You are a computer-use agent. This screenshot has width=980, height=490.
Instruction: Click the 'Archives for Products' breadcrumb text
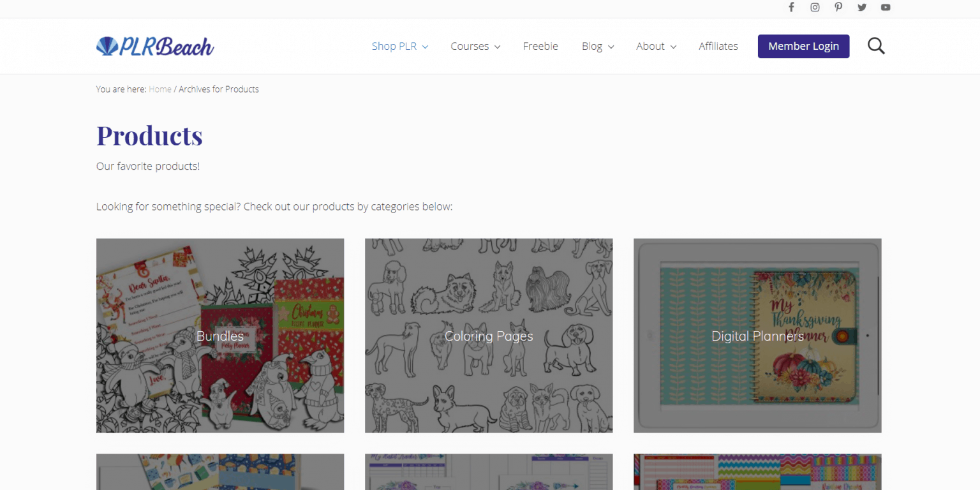(219, 89)
